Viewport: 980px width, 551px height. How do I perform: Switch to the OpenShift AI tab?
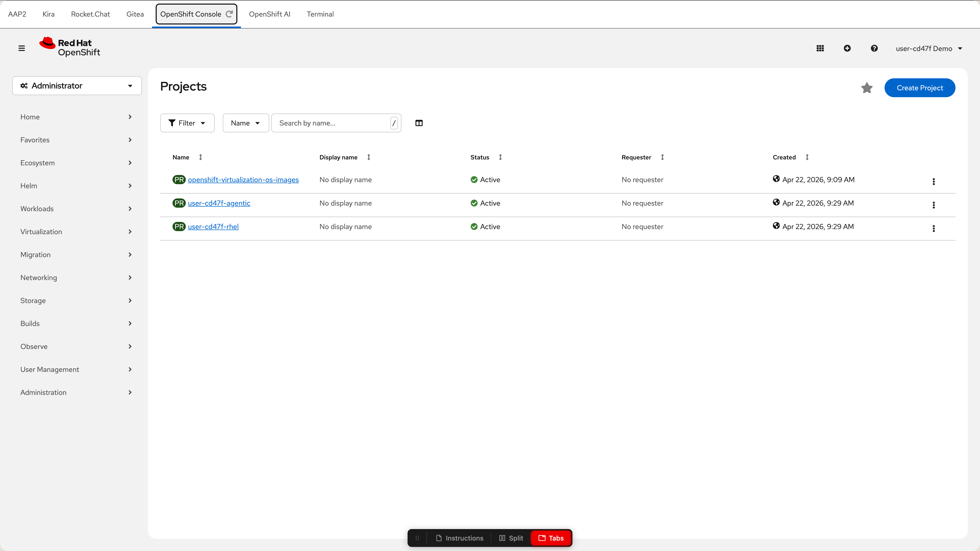tap(269, 14)
